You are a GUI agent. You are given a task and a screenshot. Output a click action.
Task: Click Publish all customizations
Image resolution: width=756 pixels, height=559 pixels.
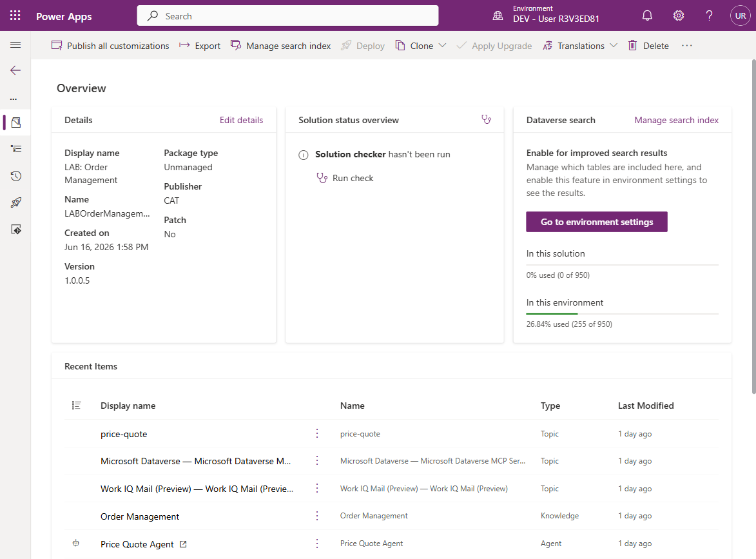[x=110, y=45]
